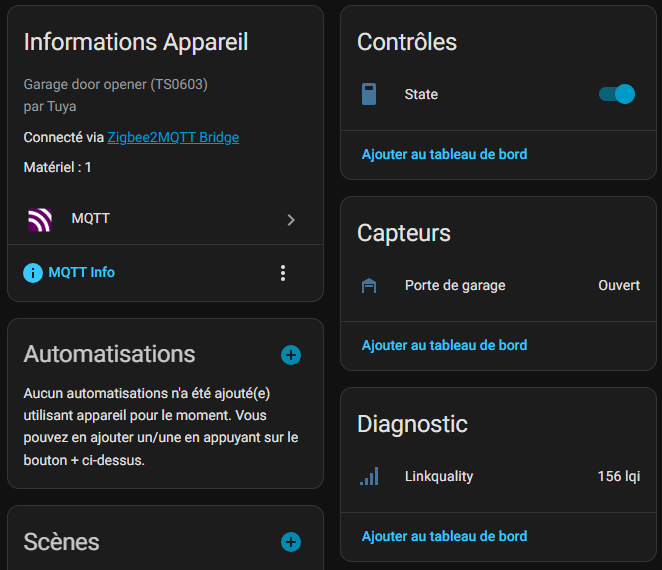The image size is (662, 570).
Task: Add a new scene with plus icon
Action: 291,542
